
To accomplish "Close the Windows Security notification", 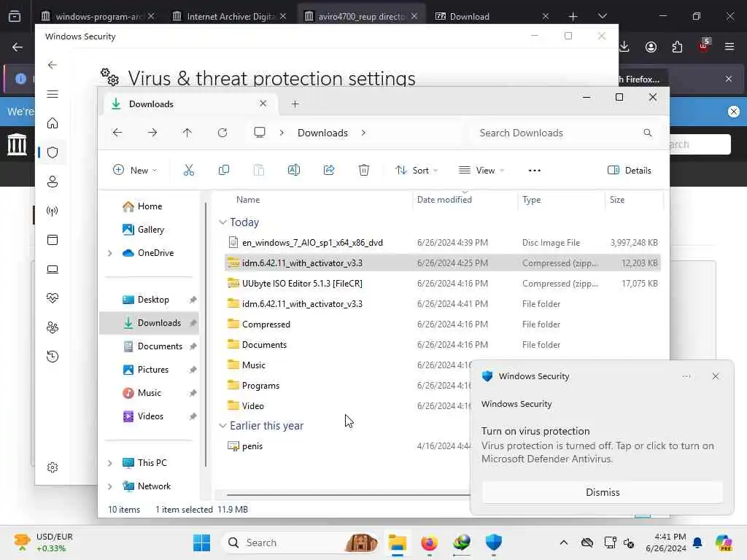I will (716, 376).
